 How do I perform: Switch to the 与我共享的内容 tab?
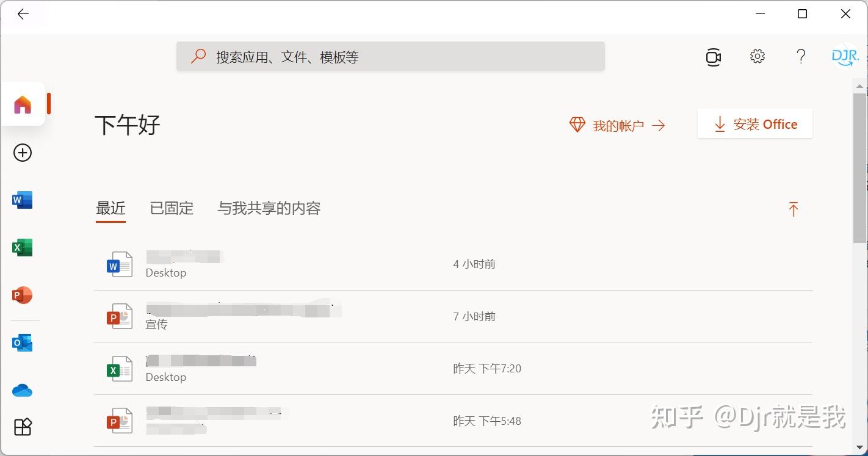(269, 209)
